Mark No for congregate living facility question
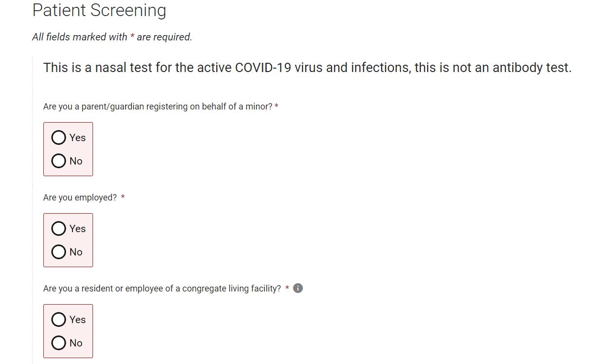The width and height of the screenshot is (615, 364). click(x=59, y=343)
